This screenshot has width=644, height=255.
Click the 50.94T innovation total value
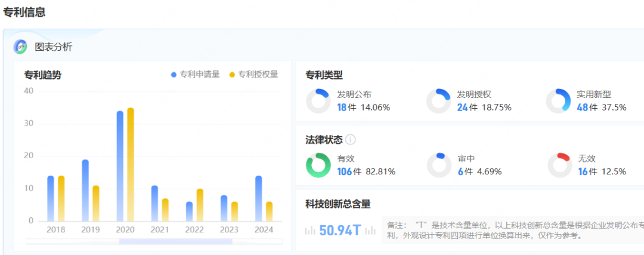tap(340, 230)
